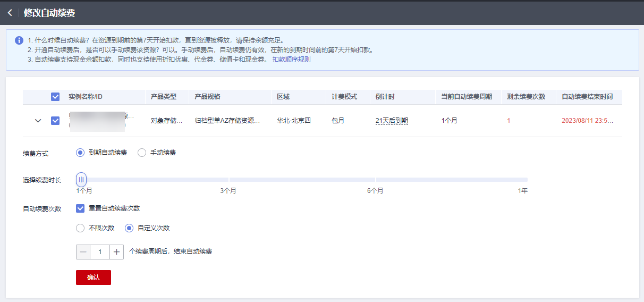Choose the 不限次数 radio option
Image resolution: width=644 pixels, height=302 pixels.
point(81,228)
